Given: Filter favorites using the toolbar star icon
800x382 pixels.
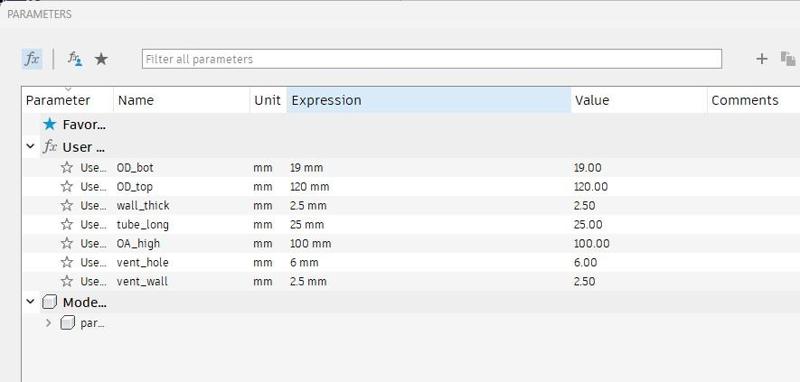Looking at the screenshot, I should click(102, 59).
